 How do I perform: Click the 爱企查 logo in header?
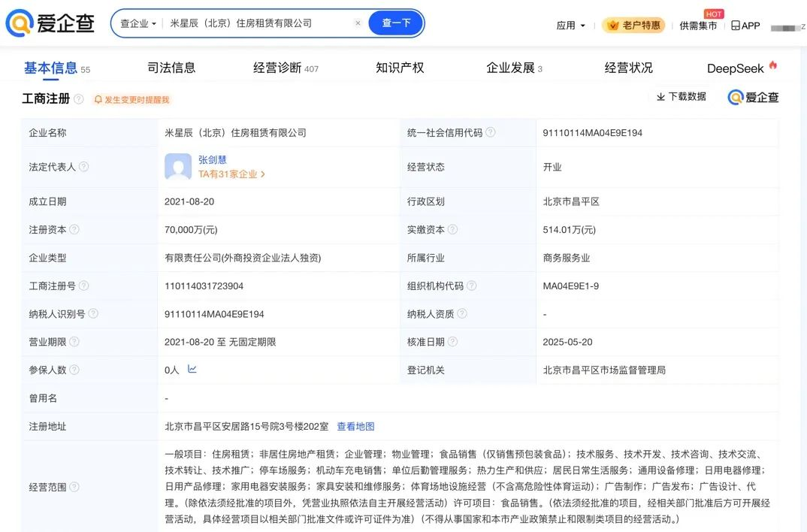coord(50,23)
